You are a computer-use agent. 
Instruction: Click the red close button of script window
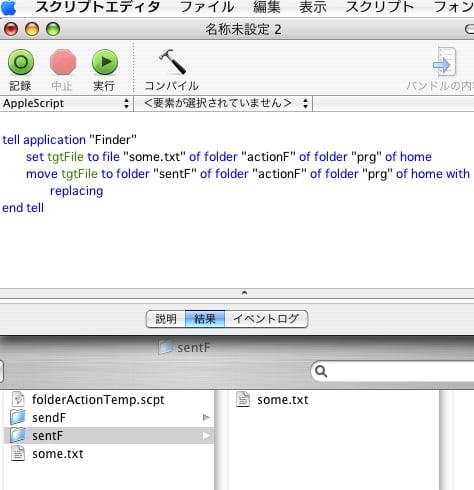[11, 29]
